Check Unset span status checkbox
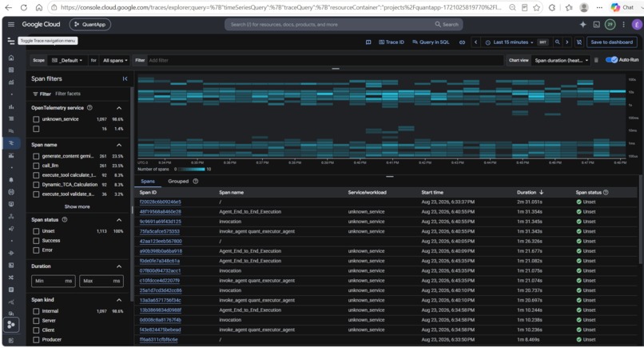This screenshot has width=644, height=348. tap(36, 231)
